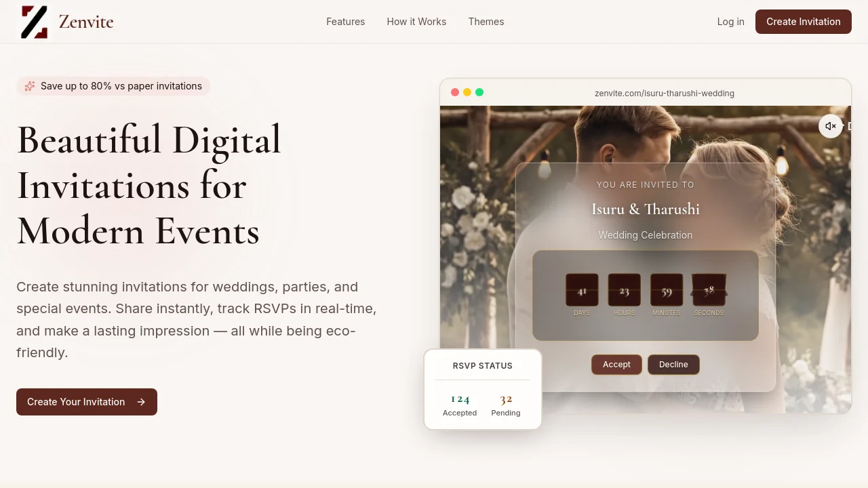Go to the Themes section
Image resolution: width=868 pixels, height=488 pixels.
(486, 22)
